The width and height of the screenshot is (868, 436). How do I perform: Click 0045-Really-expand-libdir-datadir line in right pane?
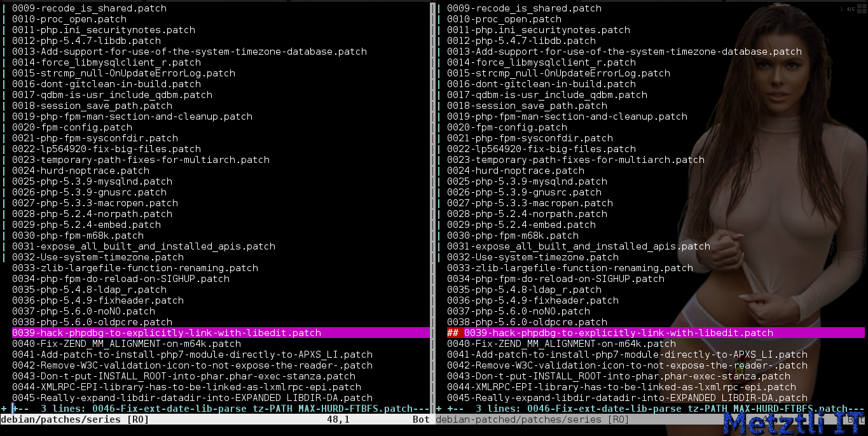(627, 398)
